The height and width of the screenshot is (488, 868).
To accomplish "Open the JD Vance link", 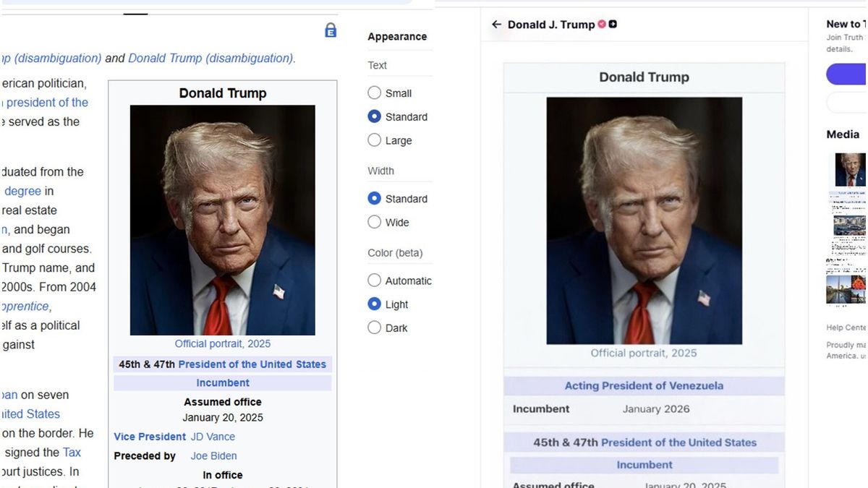I will click(x=213, y=437).
